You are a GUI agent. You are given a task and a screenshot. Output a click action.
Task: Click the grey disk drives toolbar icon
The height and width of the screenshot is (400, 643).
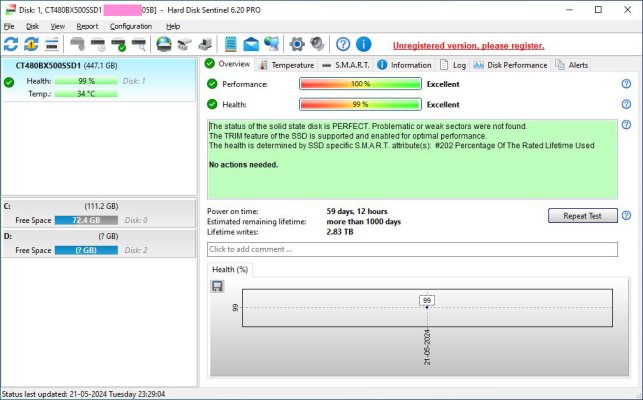pos(185,44)
